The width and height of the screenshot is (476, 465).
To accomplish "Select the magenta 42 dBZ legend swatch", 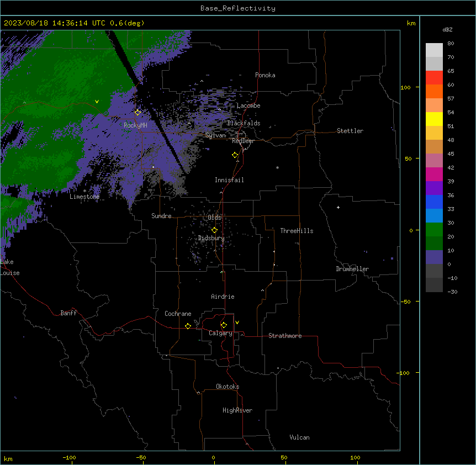I will tap(434, 174).
